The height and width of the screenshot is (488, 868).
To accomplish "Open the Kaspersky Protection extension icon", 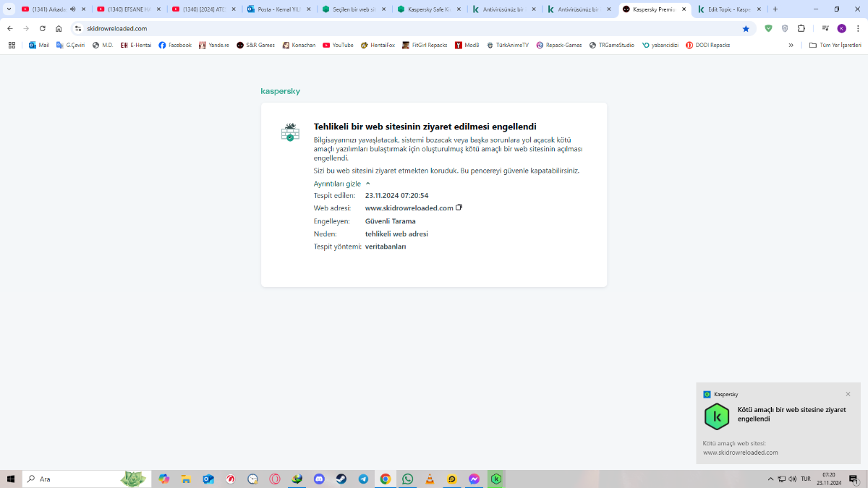I will tap(768, 28).
